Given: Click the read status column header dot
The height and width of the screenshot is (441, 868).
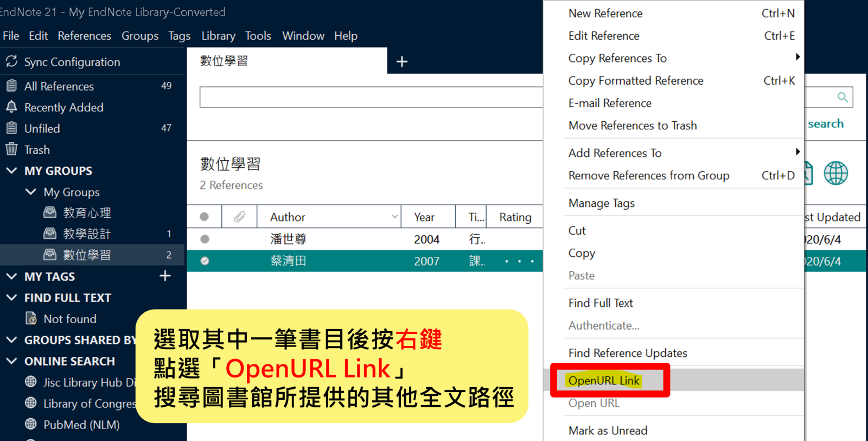Looking at the screenshot, I should click(205, 217).
